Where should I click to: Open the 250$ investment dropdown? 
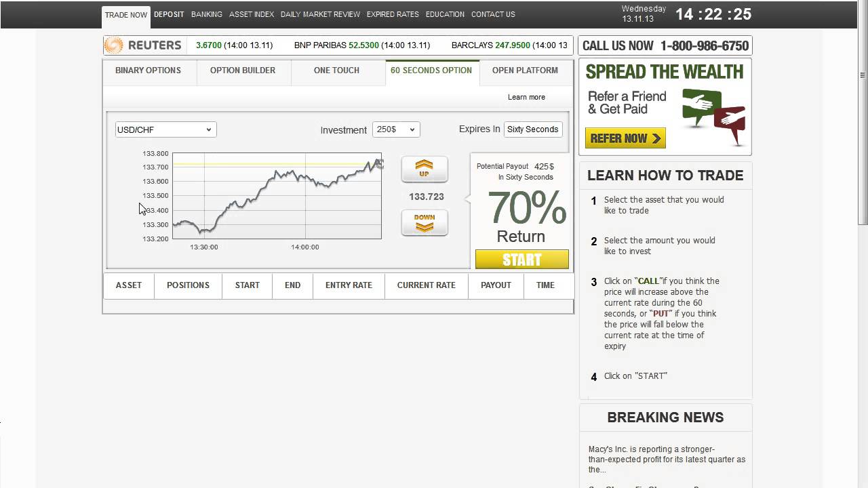(x=396, y=129)
